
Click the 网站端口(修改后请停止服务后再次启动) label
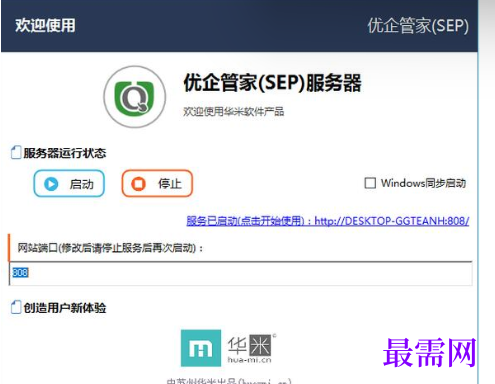pyautogui.click(x=110, y=248)
